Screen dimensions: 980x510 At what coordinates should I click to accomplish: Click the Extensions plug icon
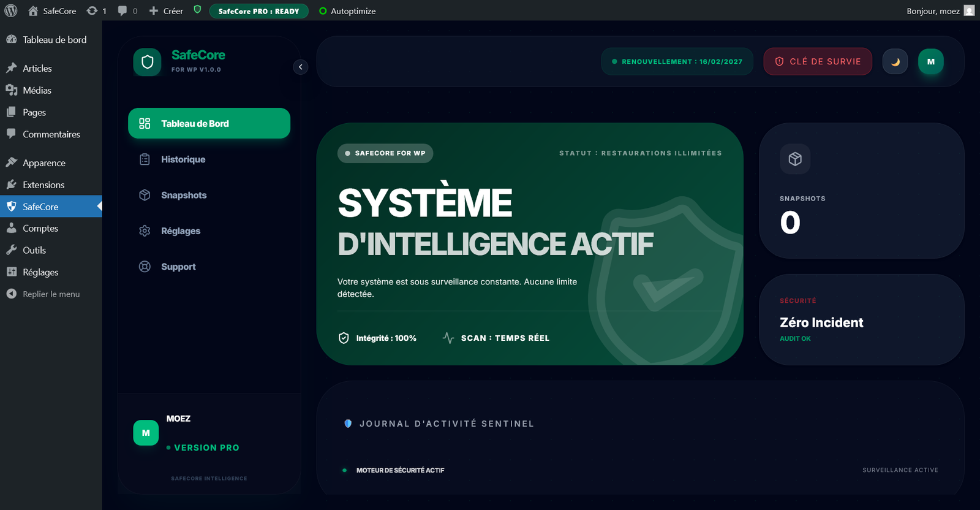[x=11, y=185]
